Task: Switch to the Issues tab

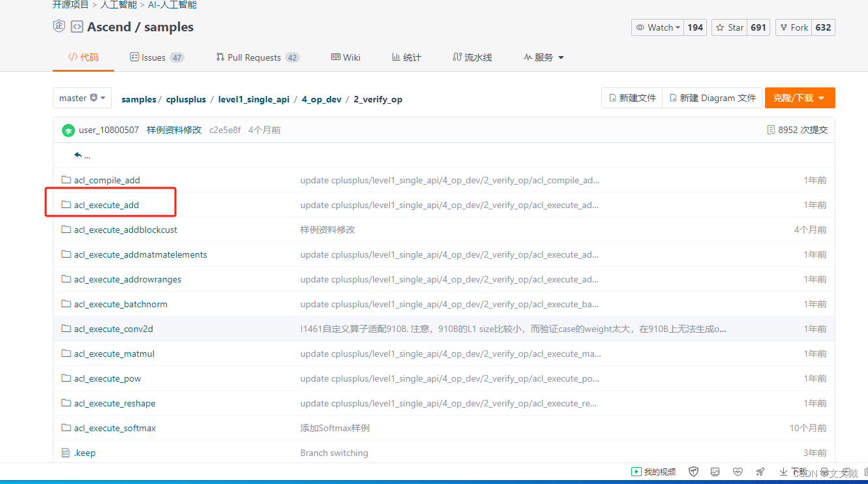Action: click(x=157, y=57)
